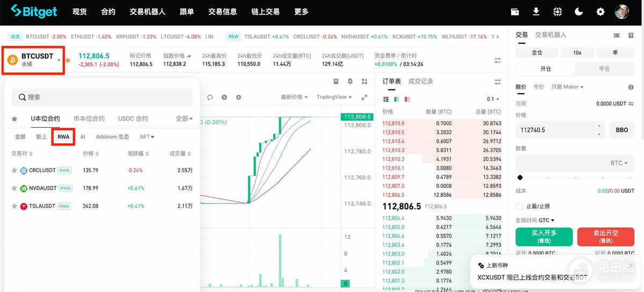Image resolution: width=644 pixels, height=292 pixels.
Task: Open the NFT filter dropdown
Action: coord(147,137)
